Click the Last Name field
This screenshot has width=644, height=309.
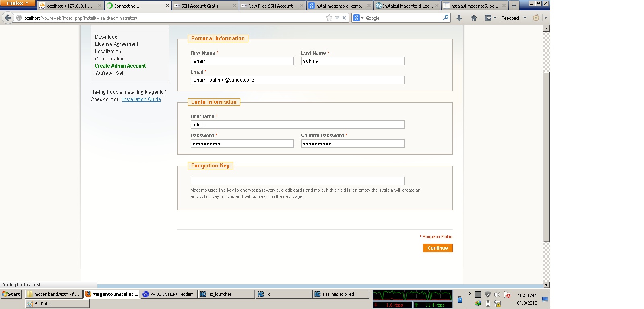tap(353, 61)
